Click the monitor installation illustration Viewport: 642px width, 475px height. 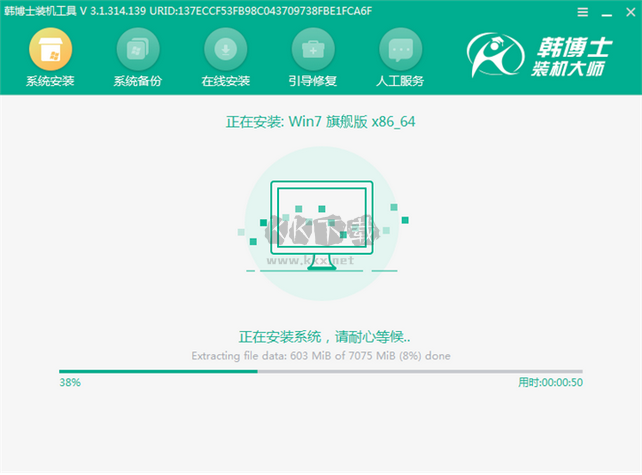click(322, 224)
